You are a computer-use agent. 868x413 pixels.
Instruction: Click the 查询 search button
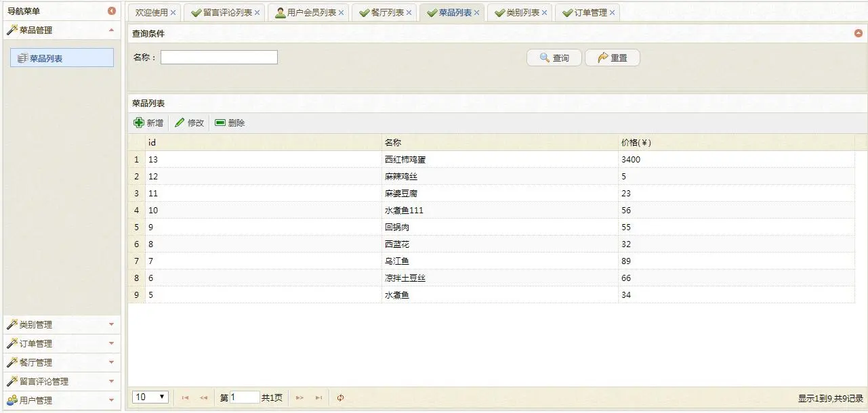554,58
